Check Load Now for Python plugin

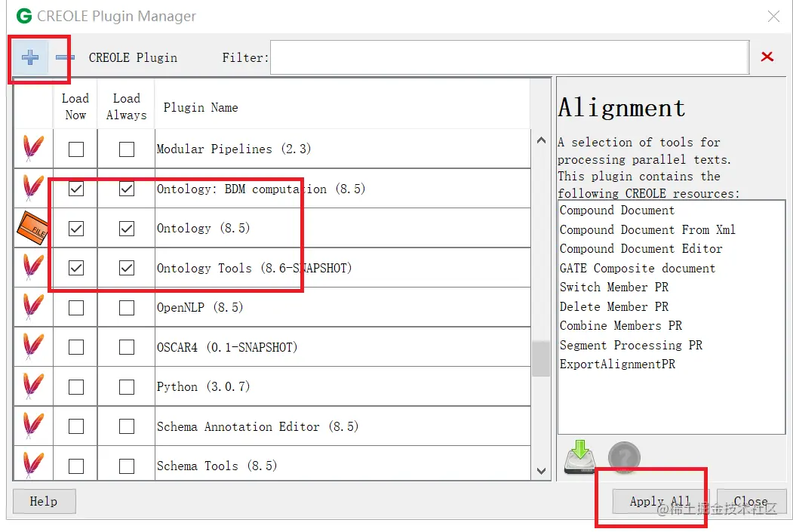(76, 387)
